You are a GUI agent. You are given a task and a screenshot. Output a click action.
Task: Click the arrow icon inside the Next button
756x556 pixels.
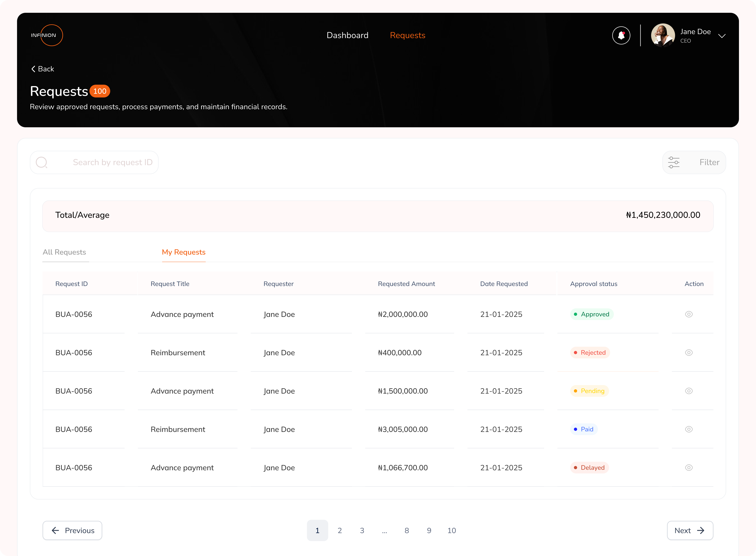701,530
